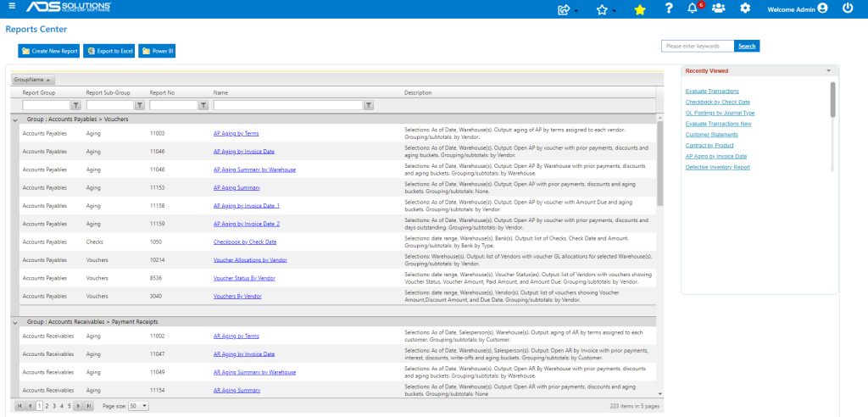Sort by Report Sub-Group column header
The height and width of the screenshot is (417, 868).
108,92
